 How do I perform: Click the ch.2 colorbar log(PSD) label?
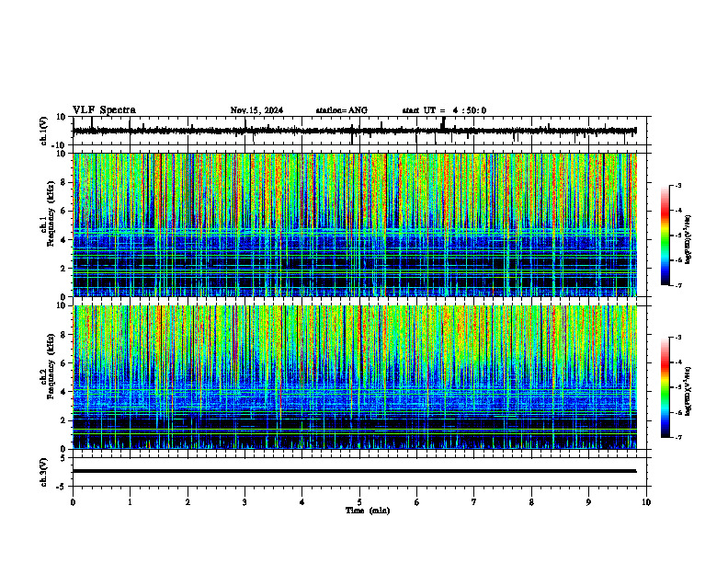click(x=688, y=389)
